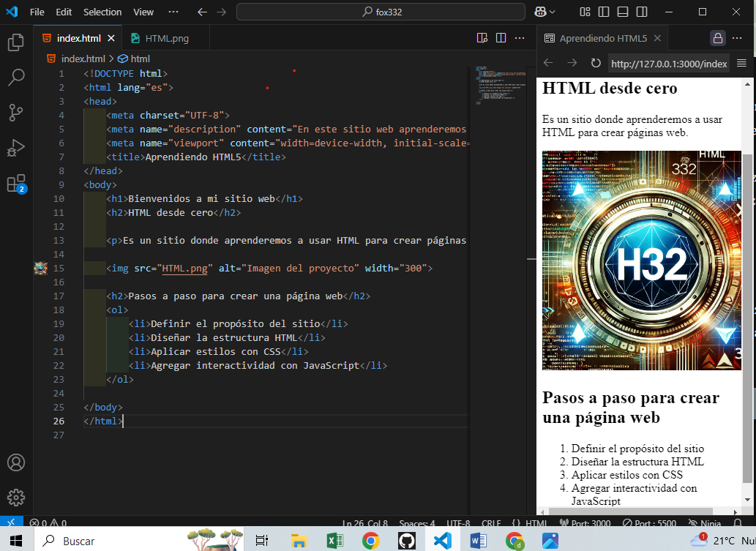Screen dimensions: 756x551
Task: Open the Extensions view with the 2 badge
Action: pyautogui.click(x=16, y=184)
